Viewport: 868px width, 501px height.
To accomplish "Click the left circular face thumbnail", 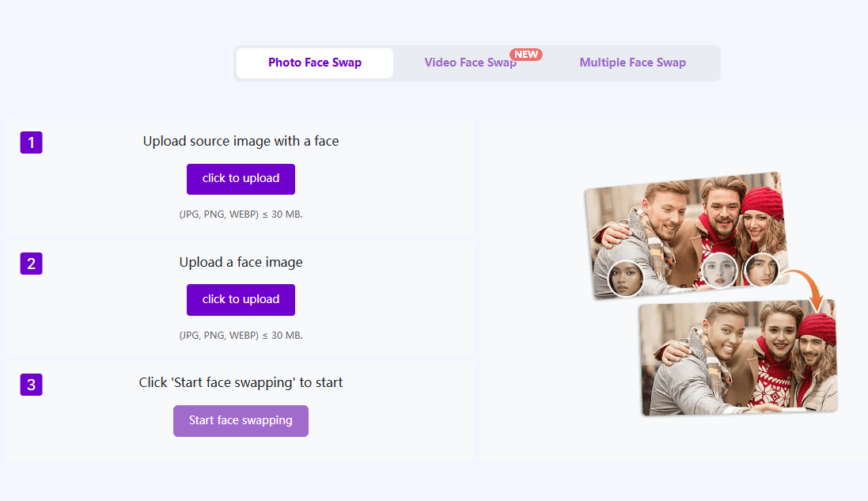I will [625, 279].
